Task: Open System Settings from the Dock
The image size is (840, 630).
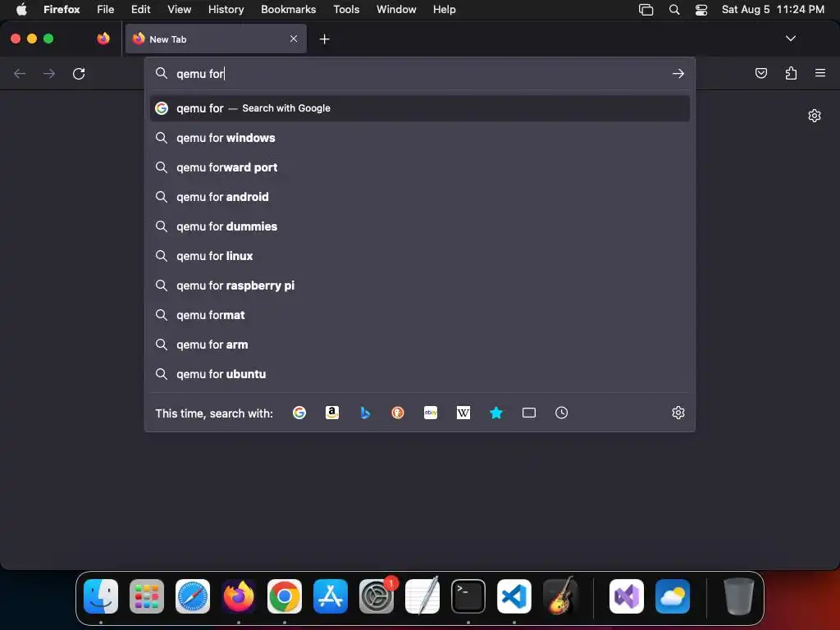Action: click(376, 596)
